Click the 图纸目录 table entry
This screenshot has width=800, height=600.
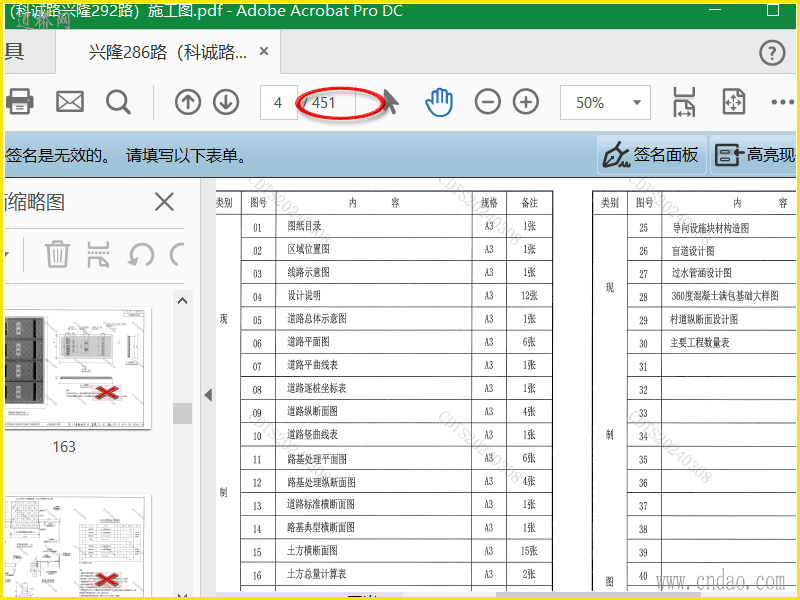click(x=305, y=226)
